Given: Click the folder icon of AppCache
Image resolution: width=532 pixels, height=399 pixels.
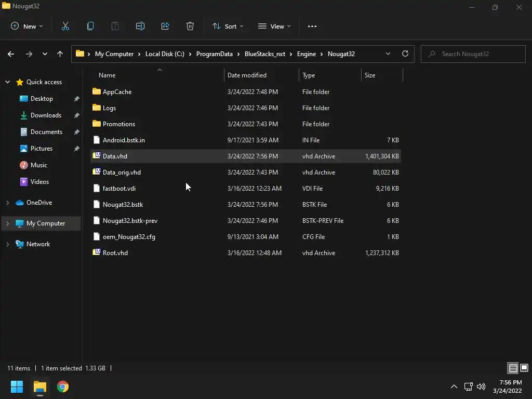Looking at the screenshot, I should coord(96,91).
